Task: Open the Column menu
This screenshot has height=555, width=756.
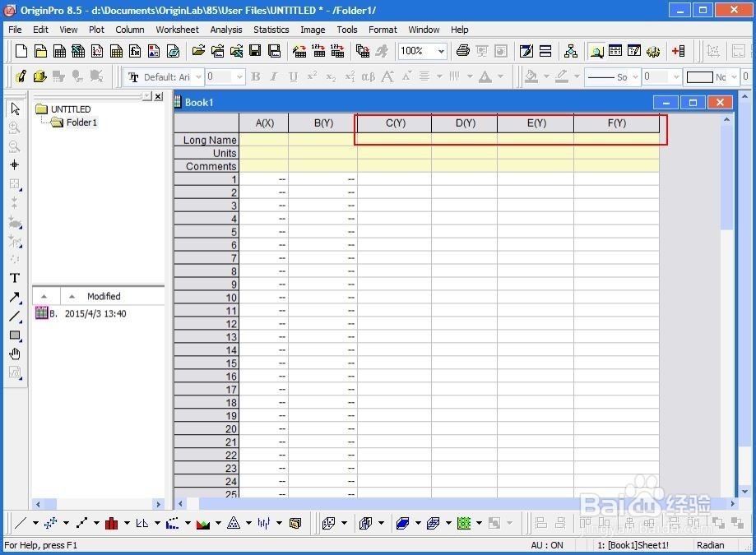Action: pyautogui.click(x=130, y=30)
